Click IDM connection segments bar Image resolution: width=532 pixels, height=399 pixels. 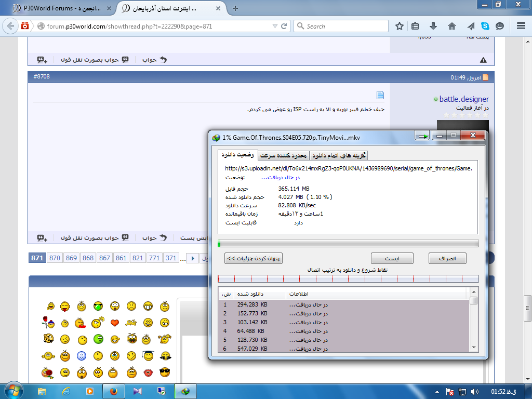tap(348, 279)
